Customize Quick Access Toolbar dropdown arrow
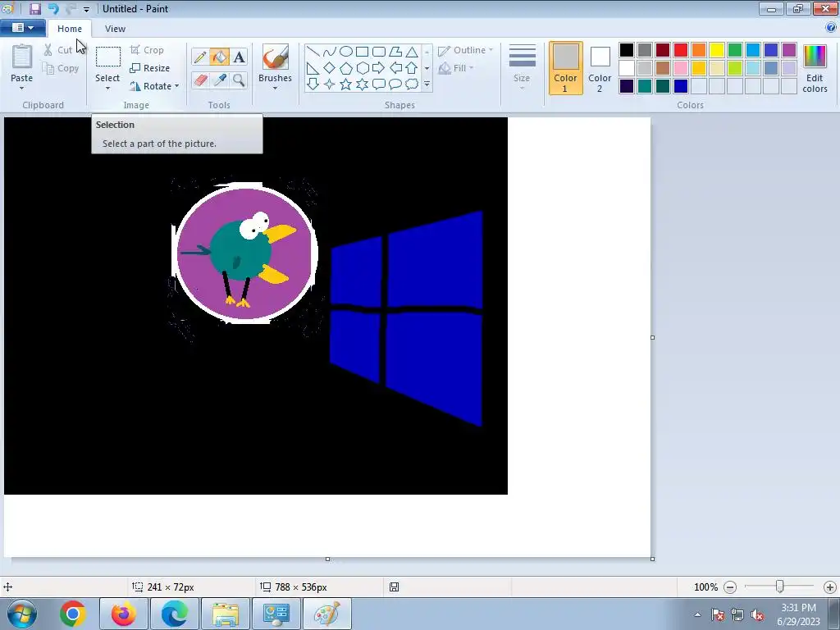This screenshot has height=630, width=840. [x=86, y=9]
